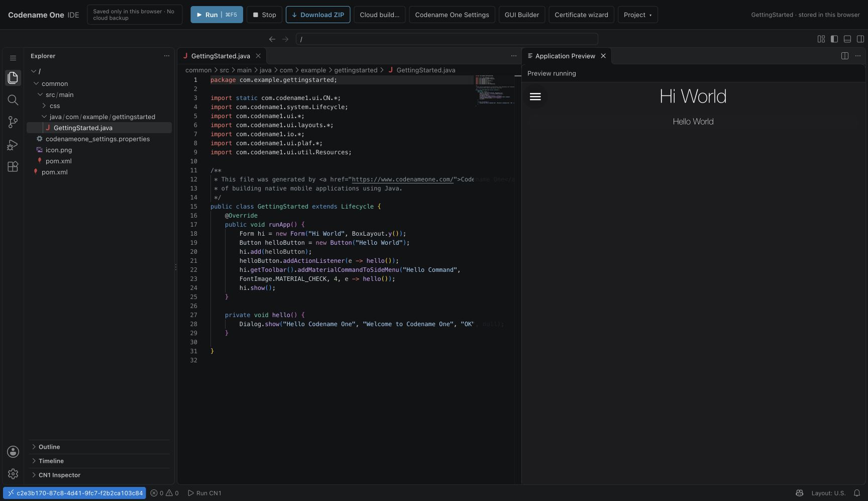Viewport: 868px width, 501px height.
Task: Open the Search view in activity bar
Action: pyautogui.click(x=13, y=100)
